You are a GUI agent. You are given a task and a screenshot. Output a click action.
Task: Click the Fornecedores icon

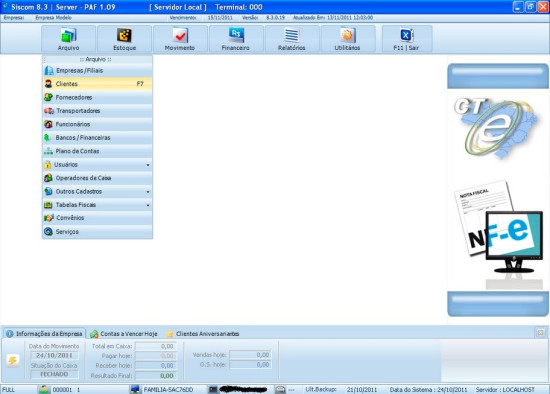pos(48,97)
